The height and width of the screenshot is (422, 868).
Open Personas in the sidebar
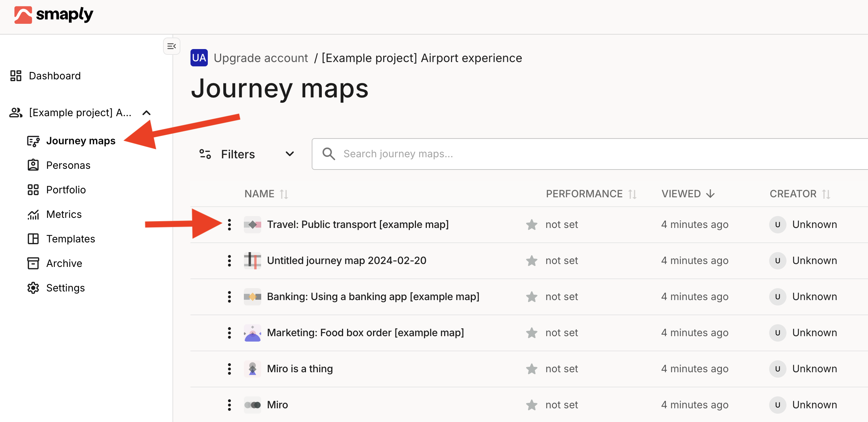coord(68,165)
